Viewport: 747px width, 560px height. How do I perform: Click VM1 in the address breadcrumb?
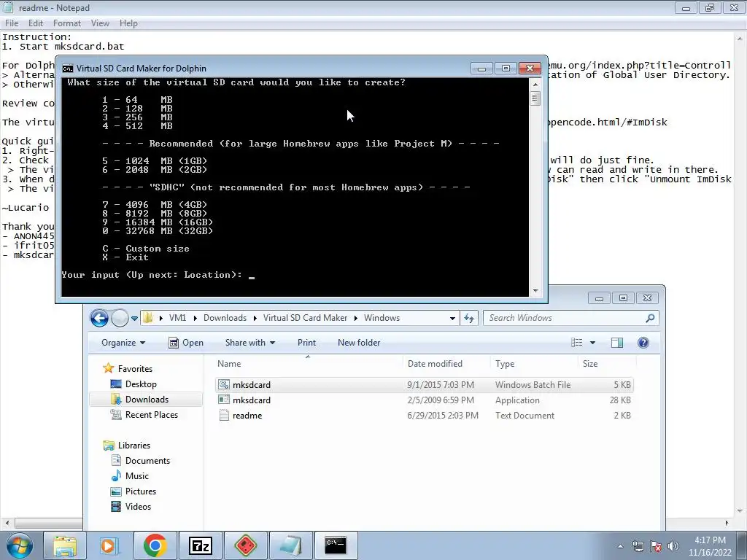click(x=177, y=318)
